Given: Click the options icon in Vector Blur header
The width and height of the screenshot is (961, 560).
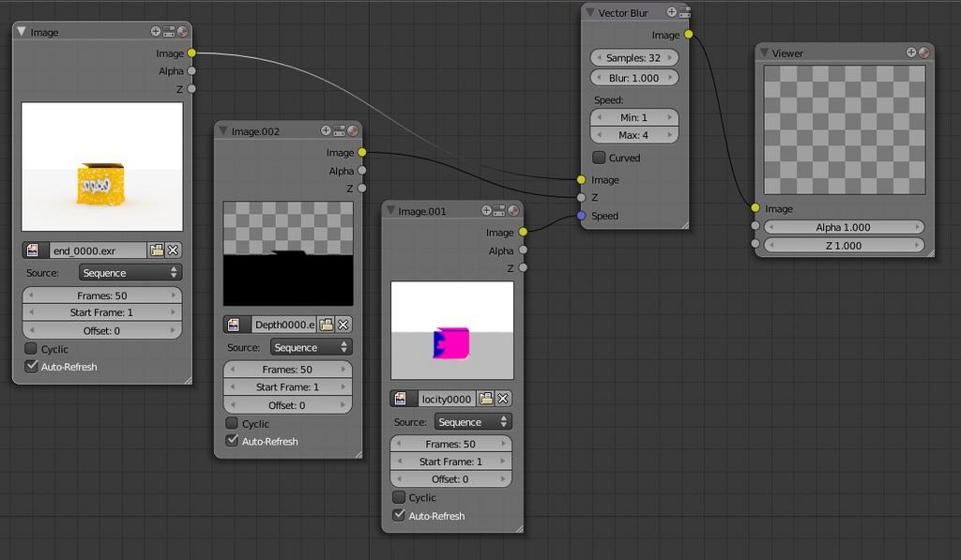Looking at the screenshot, I should pos(684,12).
